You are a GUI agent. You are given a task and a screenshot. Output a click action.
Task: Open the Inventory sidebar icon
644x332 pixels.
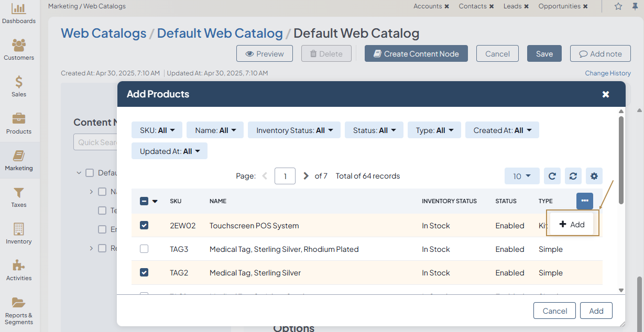coord(19,229)
